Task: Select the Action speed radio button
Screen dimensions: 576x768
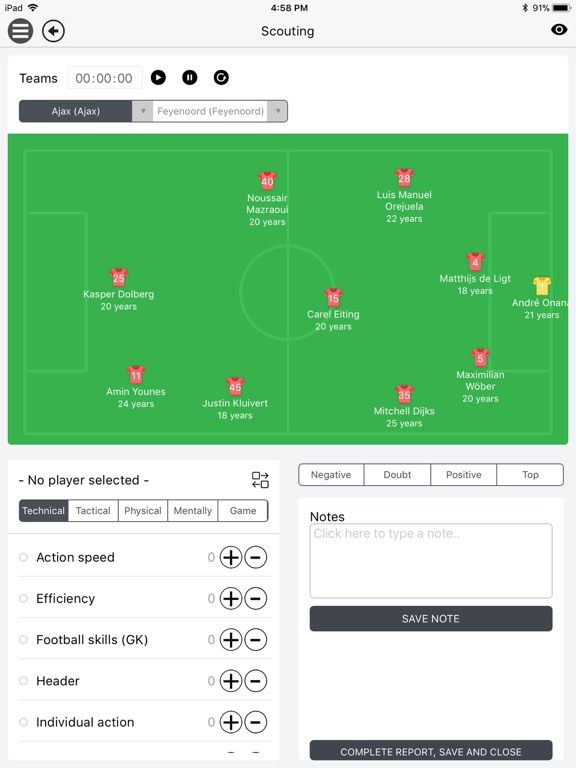Action: [23, 557]
